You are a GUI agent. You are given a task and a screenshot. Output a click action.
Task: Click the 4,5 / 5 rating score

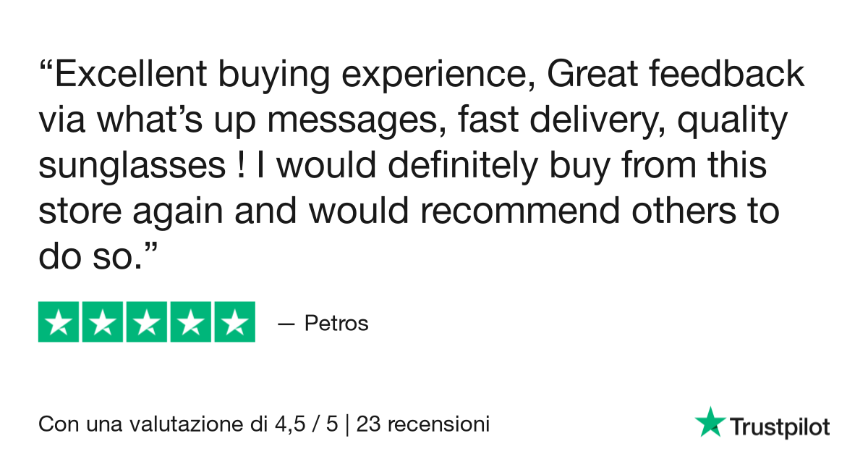pyautogui.click(x=306, y=424)
